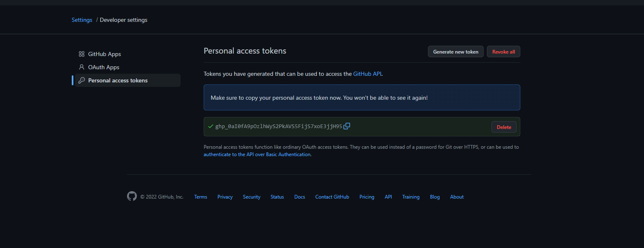Screen dimensions: 644x248
Task: Click the key icon beside Personal access tokens
Action: point(82,80)
